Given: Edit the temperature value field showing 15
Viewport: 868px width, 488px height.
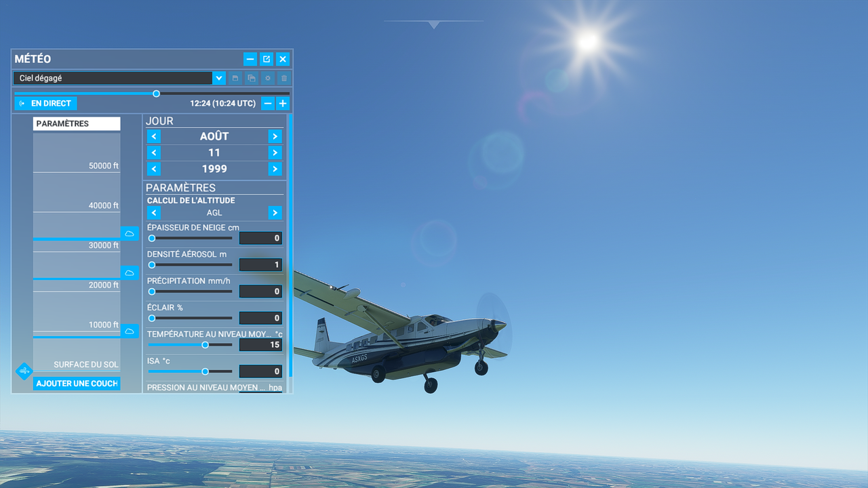Looking at the screenshot, I should 260,344.
